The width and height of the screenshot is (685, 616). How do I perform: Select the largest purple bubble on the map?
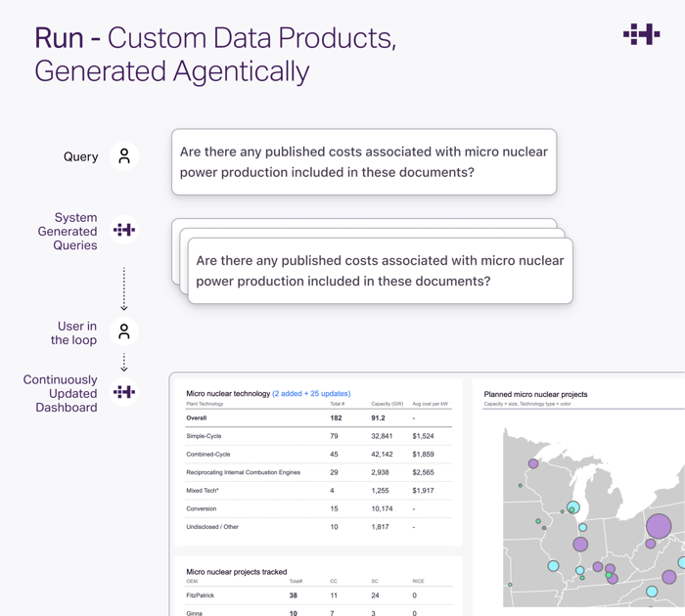point(659,527)
